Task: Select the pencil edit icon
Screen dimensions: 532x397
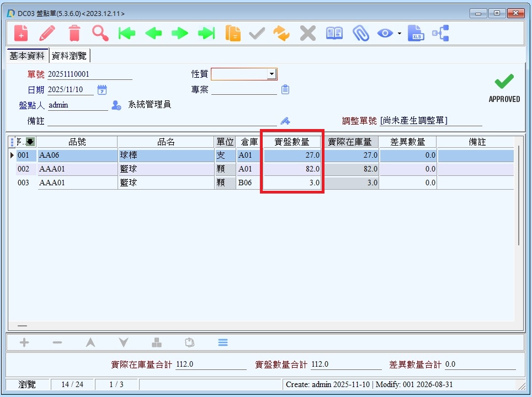Action: 47,33
